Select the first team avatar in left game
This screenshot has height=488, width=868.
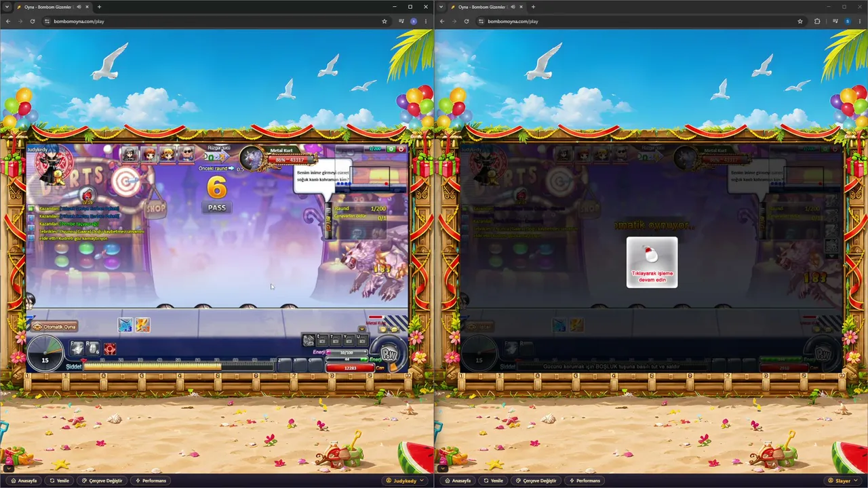pos(129,154)
